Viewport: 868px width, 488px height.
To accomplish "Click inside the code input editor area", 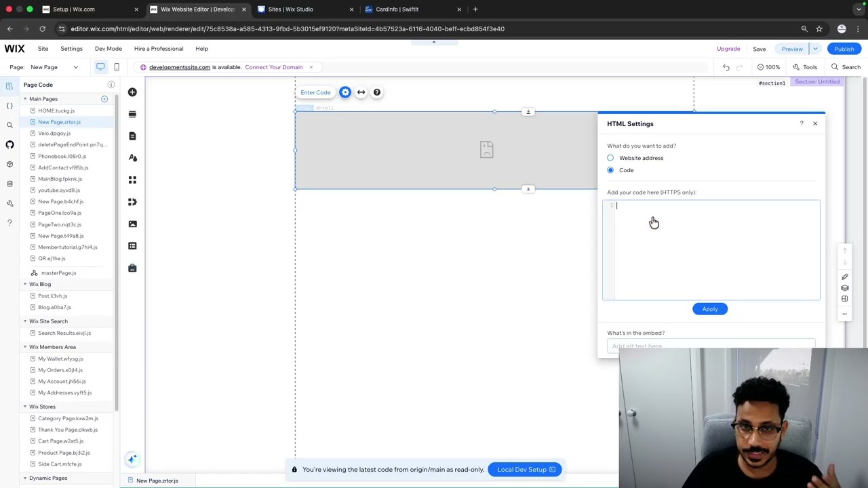I will [717, 249].
